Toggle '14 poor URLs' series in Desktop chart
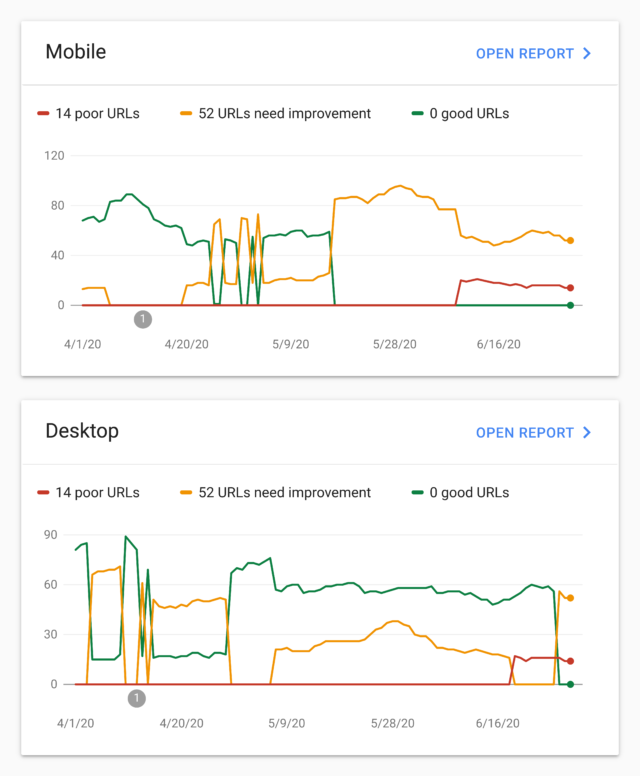This screenshot has height=776, width=640. (x=97, y=493)
